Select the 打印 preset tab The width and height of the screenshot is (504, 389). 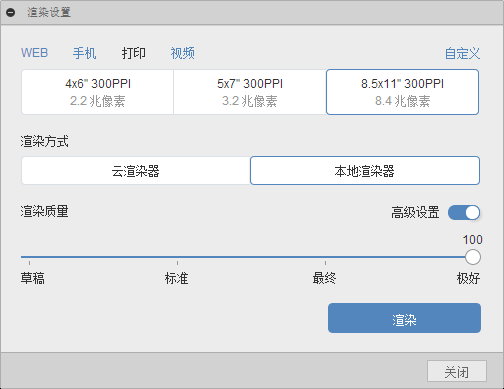[134, 53]
